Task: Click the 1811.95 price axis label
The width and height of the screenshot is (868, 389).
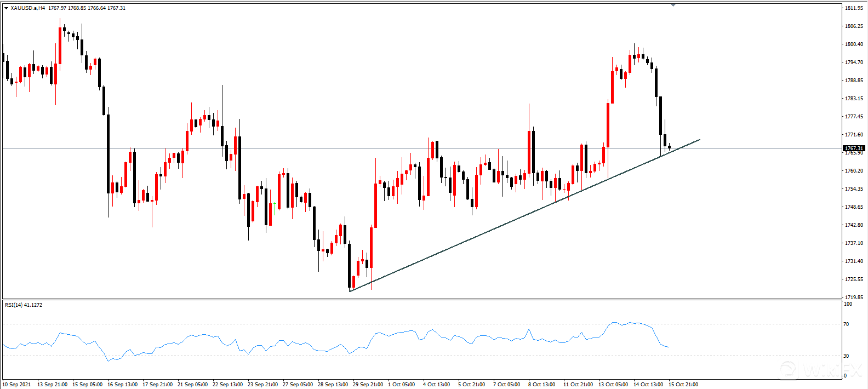Action: click(x=854, y=8)
